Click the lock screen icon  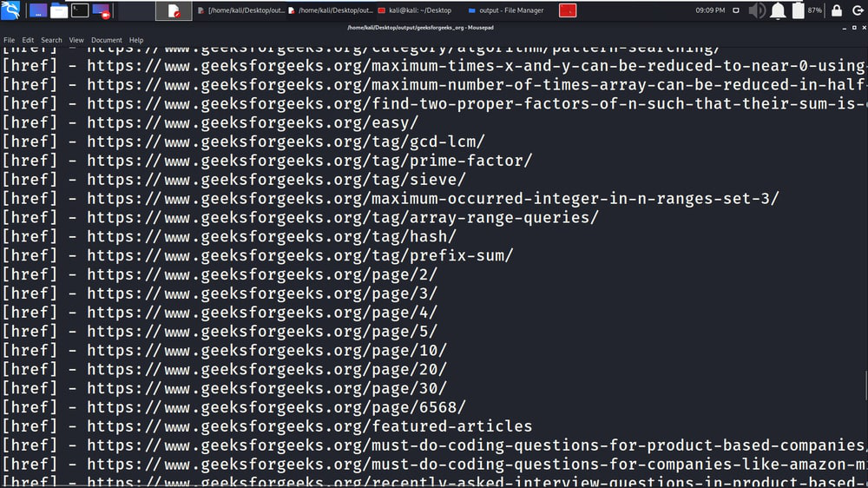[x=837, y=10]
